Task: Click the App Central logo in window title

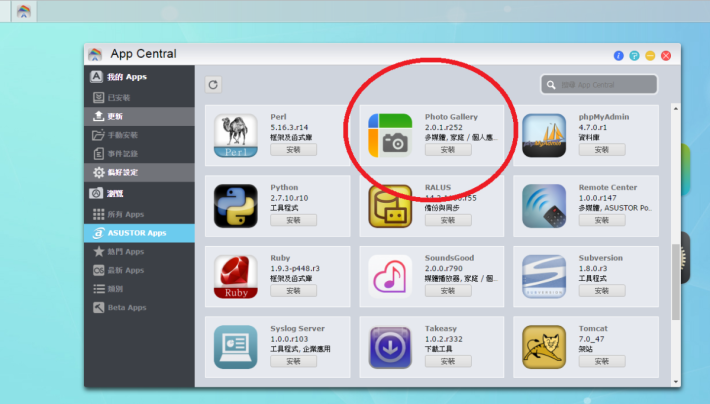Action: pos(95,54)
